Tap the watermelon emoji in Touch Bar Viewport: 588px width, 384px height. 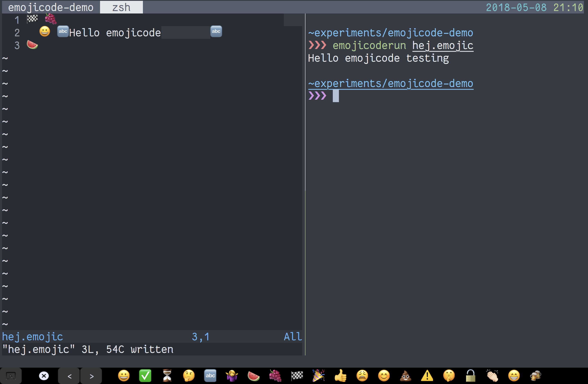(254, 376)
